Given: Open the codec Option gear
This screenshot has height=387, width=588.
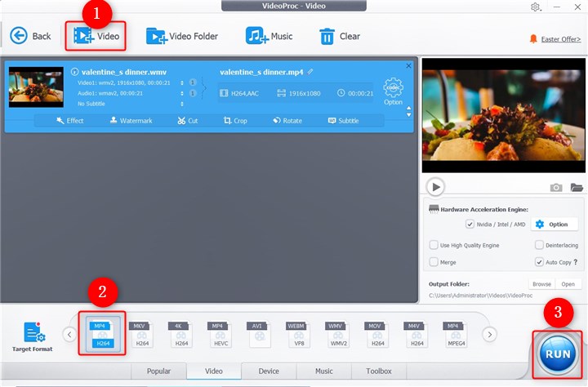Looking at the screenshot, I should pos(393,91).
